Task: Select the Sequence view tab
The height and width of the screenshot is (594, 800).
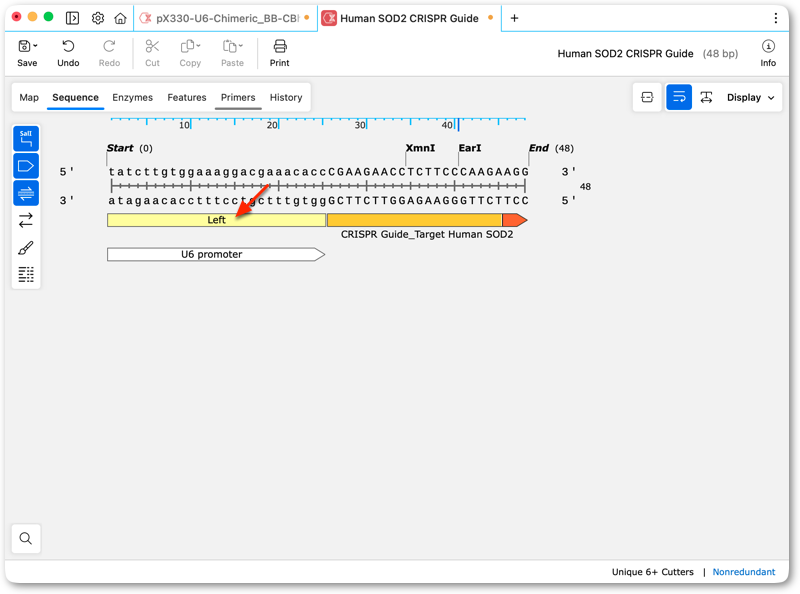Action: tap(76, 97)
